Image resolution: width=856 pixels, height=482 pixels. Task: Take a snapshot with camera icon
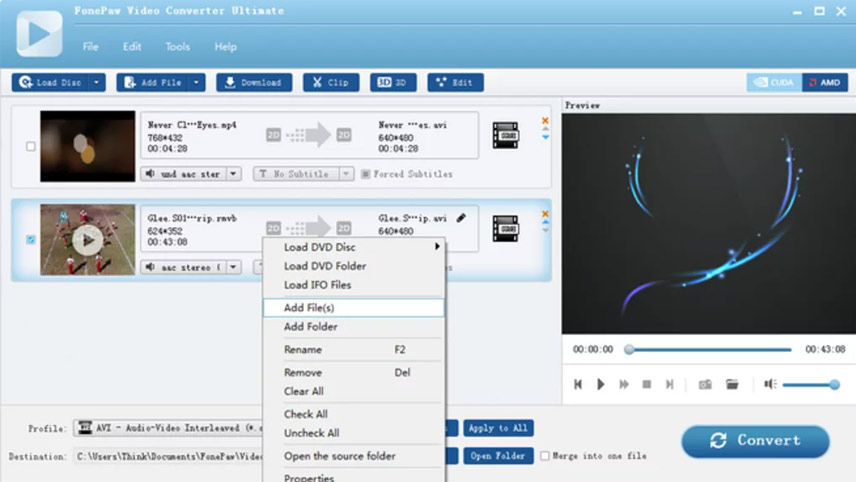point(705,384)
